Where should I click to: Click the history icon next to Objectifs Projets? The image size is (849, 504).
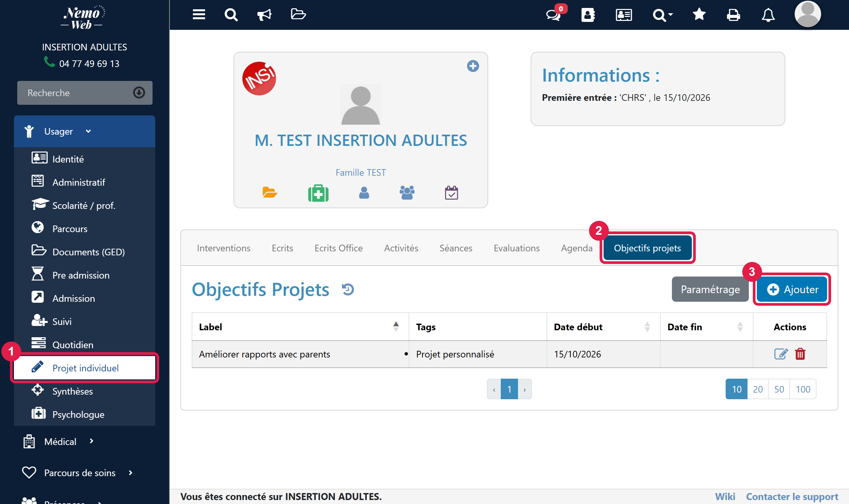[x=348, y=290]
